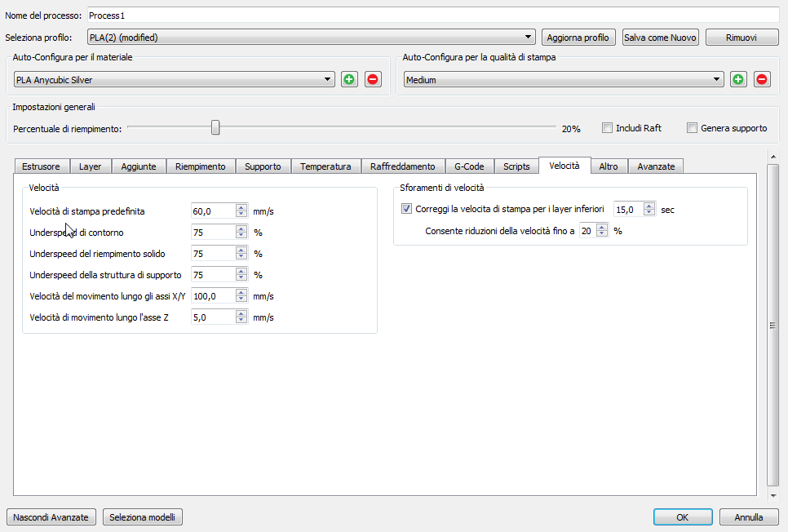Increase layer time seconds with up arrow
This screenshot has width=788, height=532.
coord(649,206)
